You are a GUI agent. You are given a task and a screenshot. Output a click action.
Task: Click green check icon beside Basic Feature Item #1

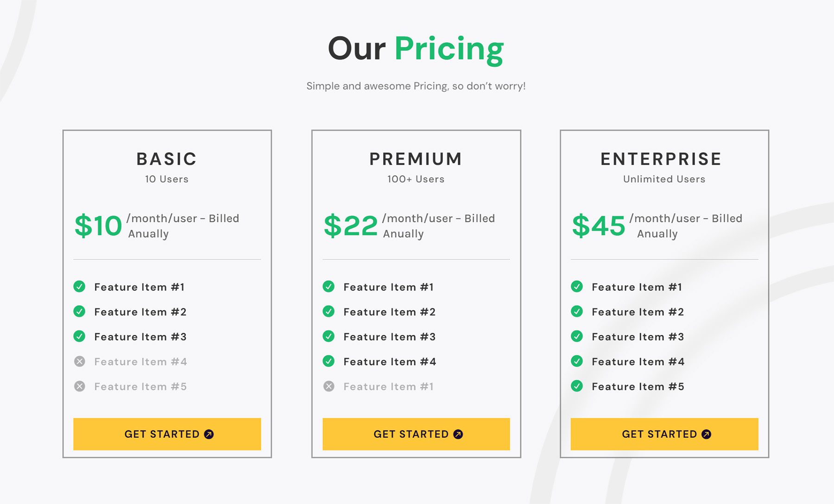[79, 287]
